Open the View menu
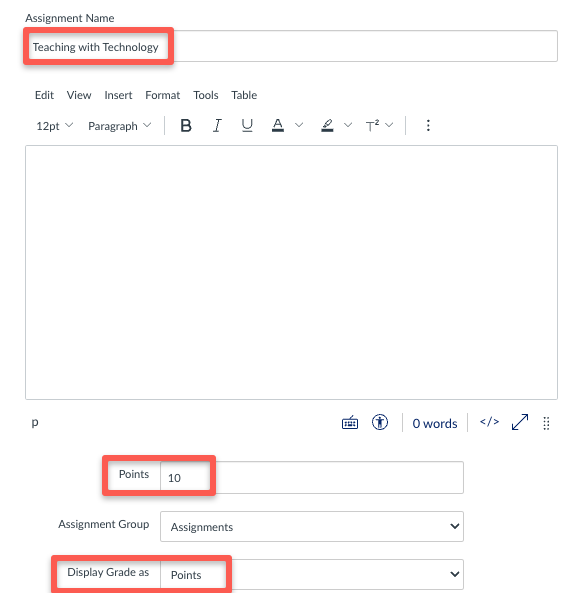 (x=79, y=95)
